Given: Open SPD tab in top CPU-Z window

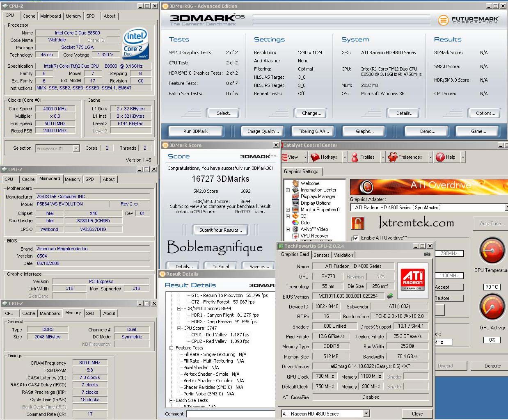Looking at the screenshot, I should point(90,16).
